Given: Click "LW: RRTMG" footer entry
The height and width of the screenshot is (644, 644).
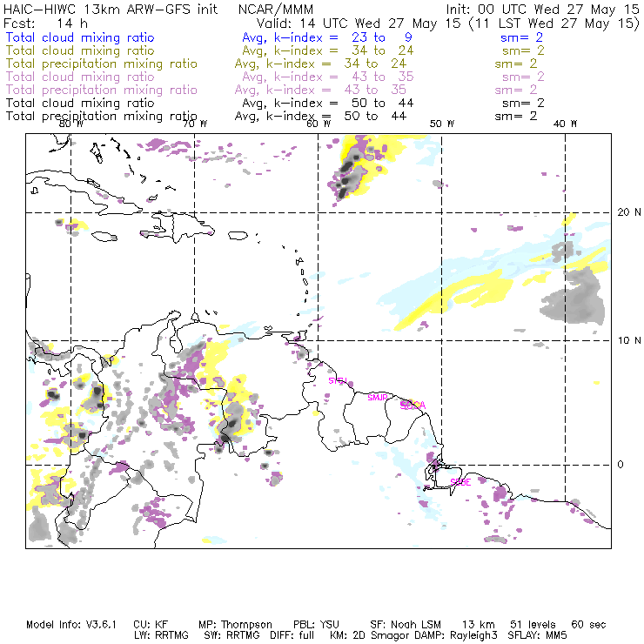Looking at the screenshot, I should [x=161, y=635].
